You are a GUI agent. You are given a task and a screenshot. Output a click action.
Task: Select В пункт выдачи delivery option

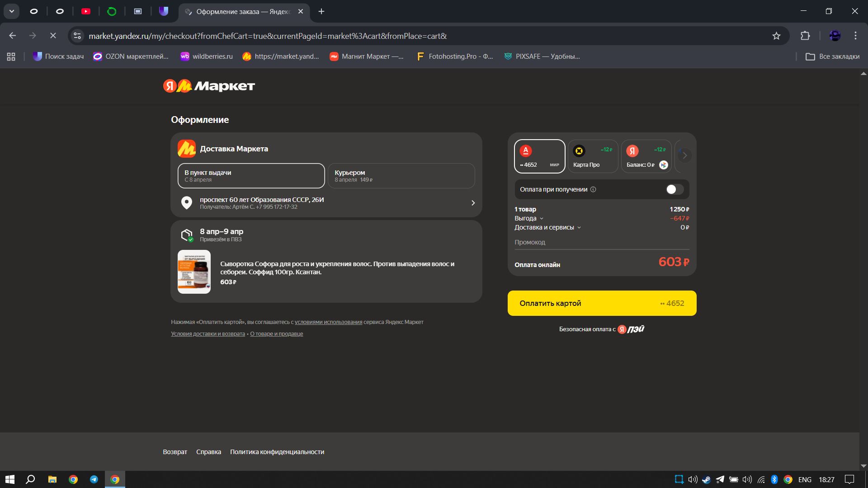pos(251,176)
